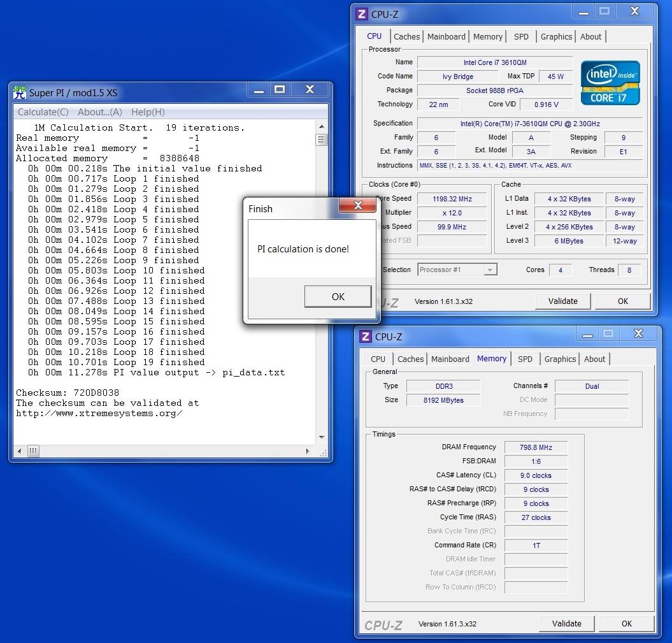Image resolution: width=672 pixels, height=643 pixels.
Task: Close the Super PI window
Action: (x=310, y=90)
